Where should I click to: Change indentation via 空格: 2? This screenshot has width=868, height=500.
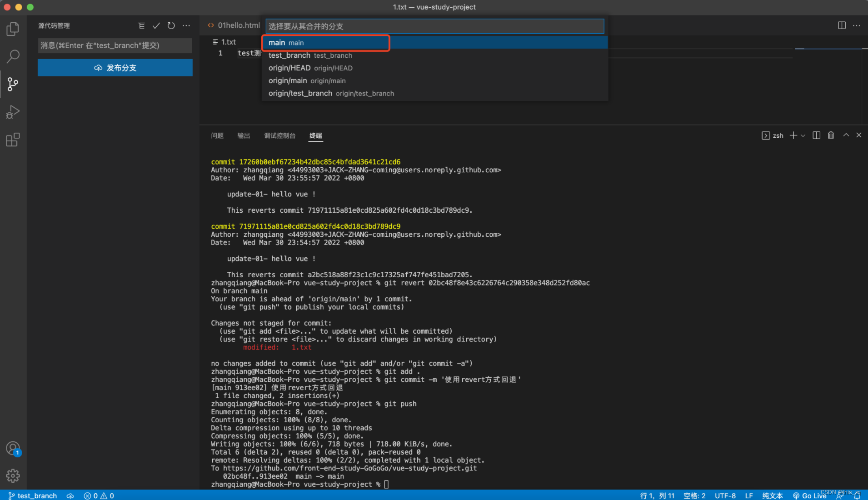(x=694, y=495)
